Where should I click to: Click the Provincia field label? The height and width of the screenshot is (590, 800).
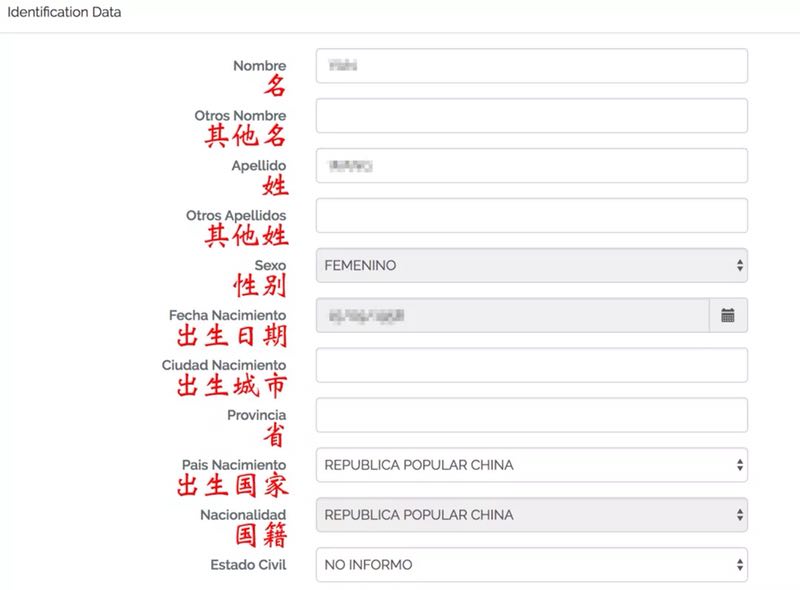pyautogui.click(x=256, y=415)
